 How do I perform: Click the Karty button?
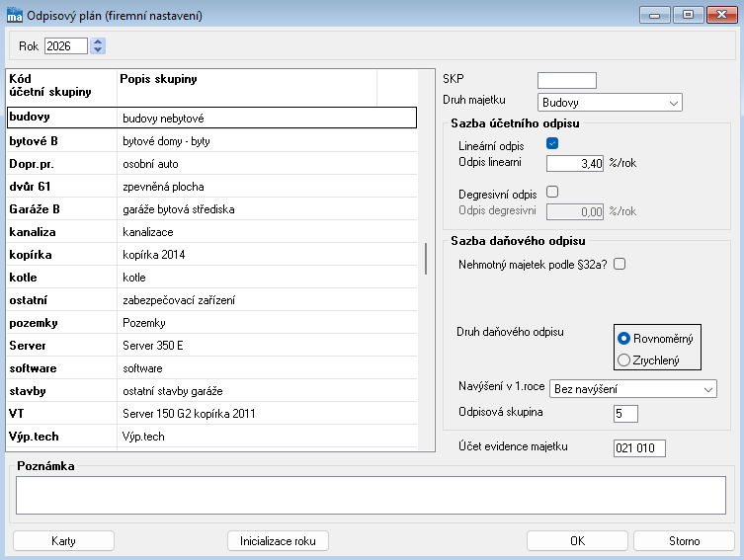click(63, 541)
